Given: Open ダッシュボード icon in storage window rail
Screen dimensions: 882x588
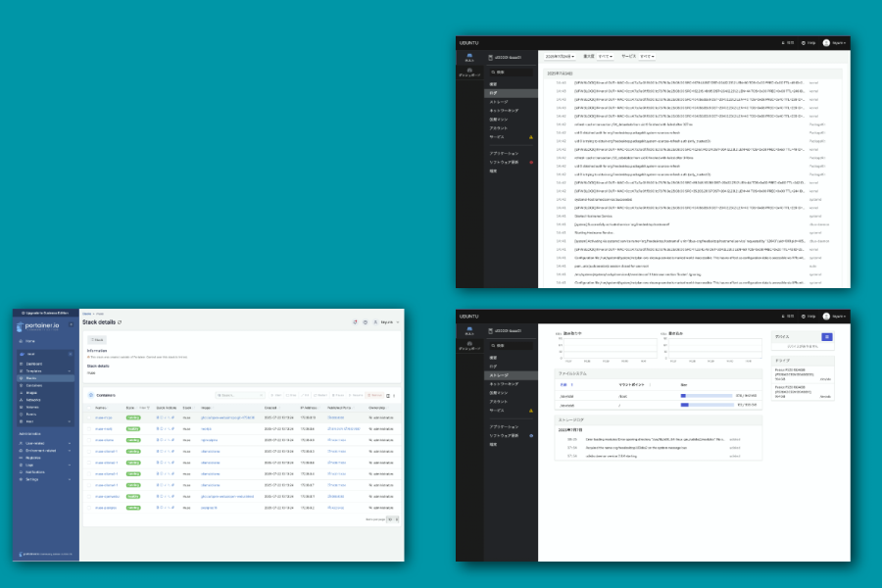Looking at the screenshot, I should tap(469, 346).
